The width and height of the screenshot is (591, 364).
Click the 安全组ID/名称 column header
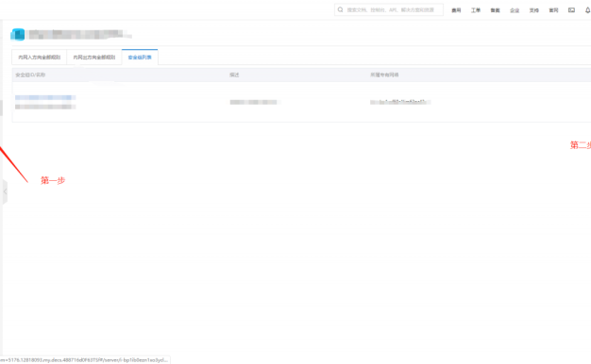pos(30,74)
